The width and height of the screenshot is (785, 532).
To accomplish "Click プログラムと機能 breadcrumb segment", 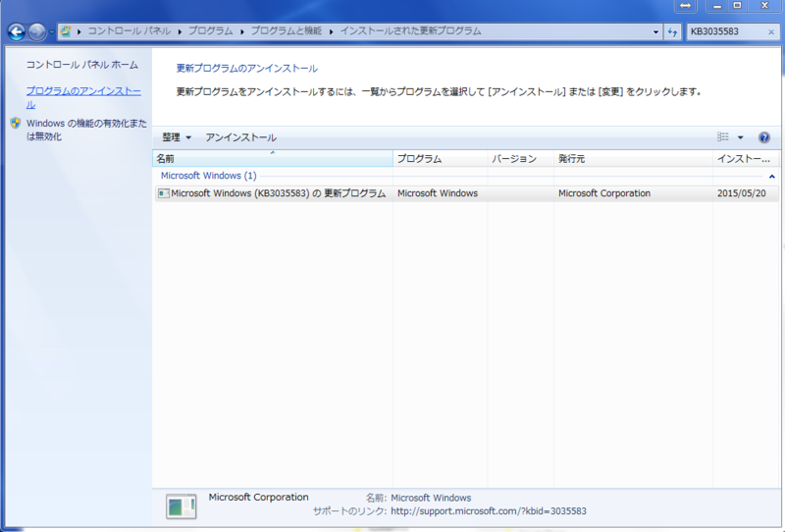I will 286,31.
